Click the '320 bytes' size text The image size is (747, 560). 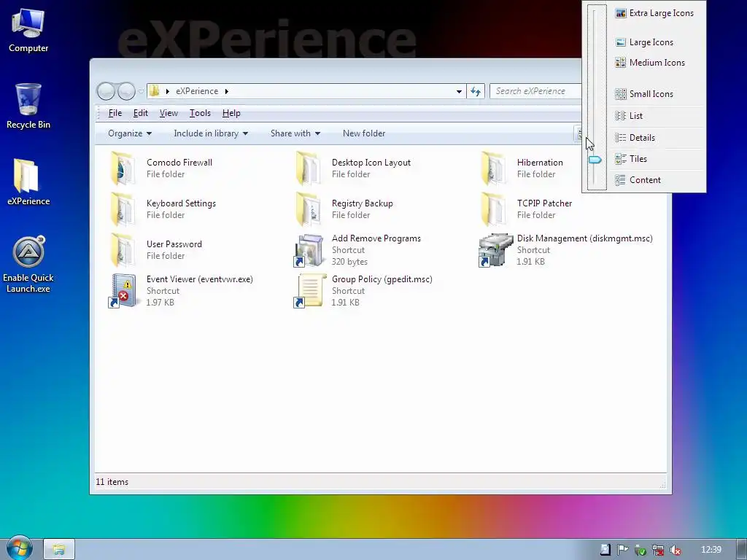[349, 262]
